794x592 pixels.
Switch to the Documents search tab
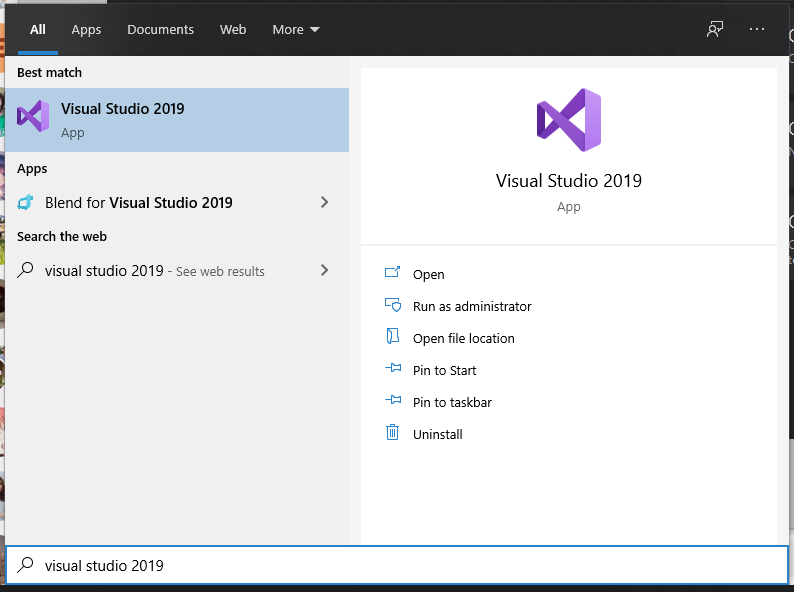tap(160, 29)
